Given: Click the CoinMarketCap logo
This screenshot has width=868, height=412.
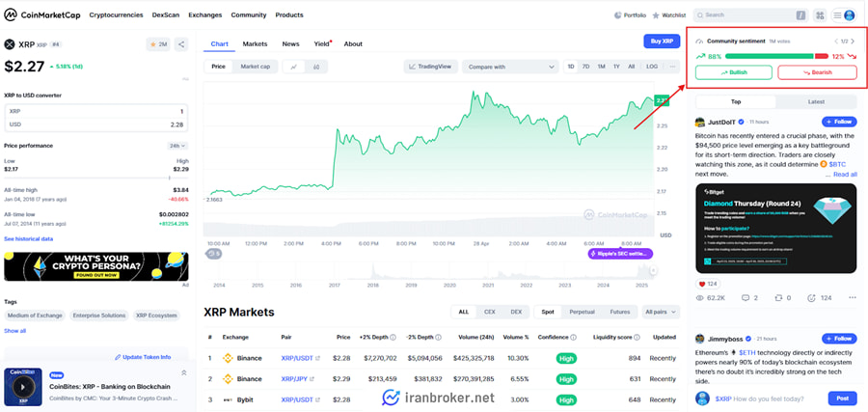Looking at the screenshot, I should coord(42,14).
